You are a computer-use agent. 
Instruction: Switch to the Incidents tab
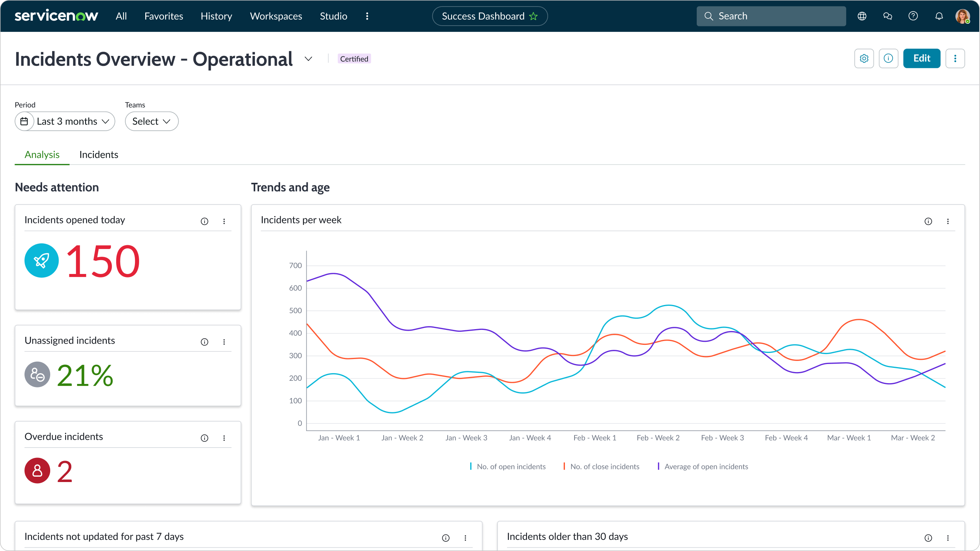(98, 154)
